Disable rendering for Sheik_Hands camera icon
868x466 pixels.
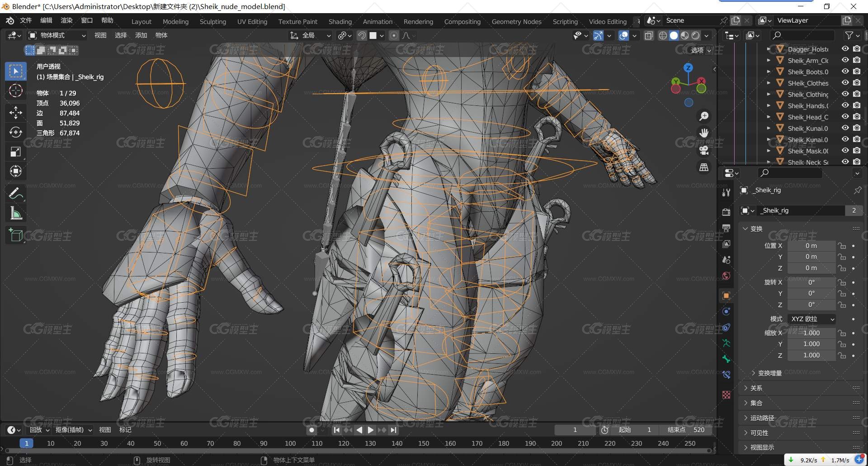click(857, 105)
